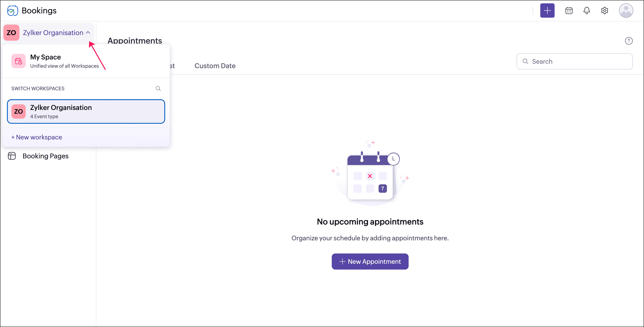This screenshot has width=644, height=327.
Task: Click the New Appointment button
Action: (x=370, y=262)
